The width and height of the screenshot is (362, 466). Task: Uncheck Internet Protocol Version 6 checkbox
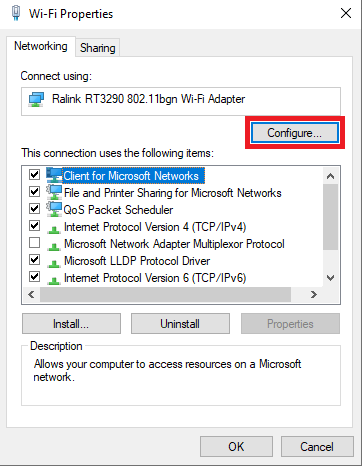[35, 277]
